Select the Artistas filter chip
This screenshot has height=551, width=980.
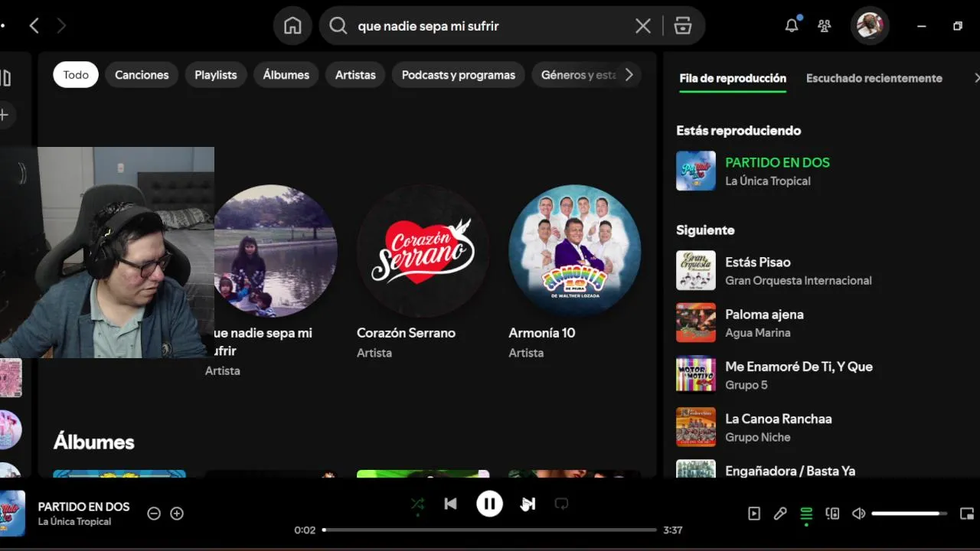[x=355, y=75]
